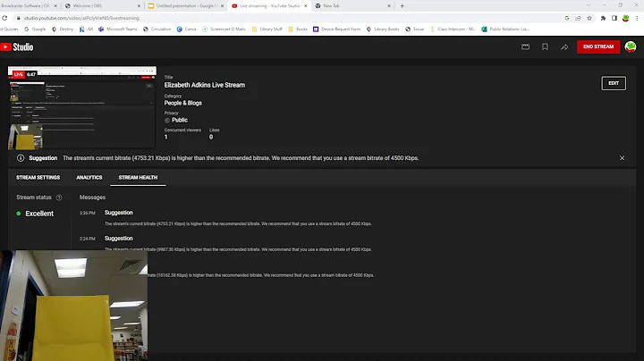The width and height of the screenshot is (644, 361).
Task: Open the Microsoft Teams bookmark
Action: click(x=118, y=29)
